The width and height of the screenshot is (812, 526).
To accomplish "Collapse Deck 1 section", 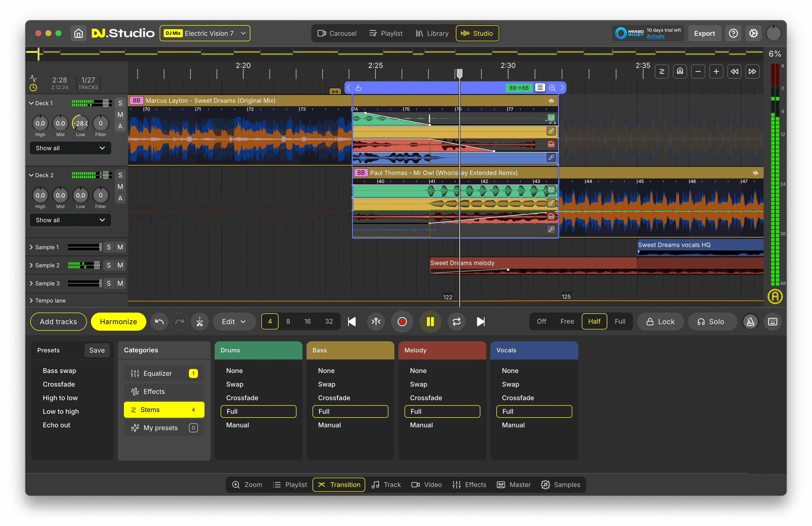I will click(x=31, y=103).
